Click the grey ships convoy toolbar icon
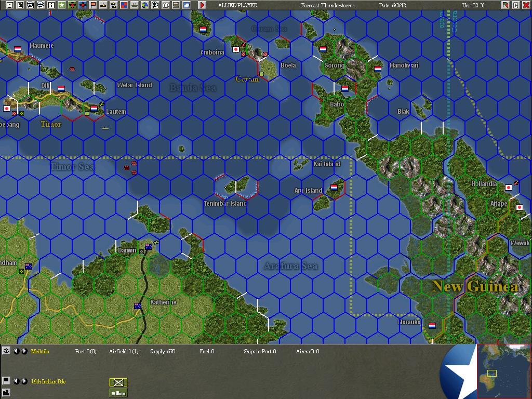 (135, 5)
